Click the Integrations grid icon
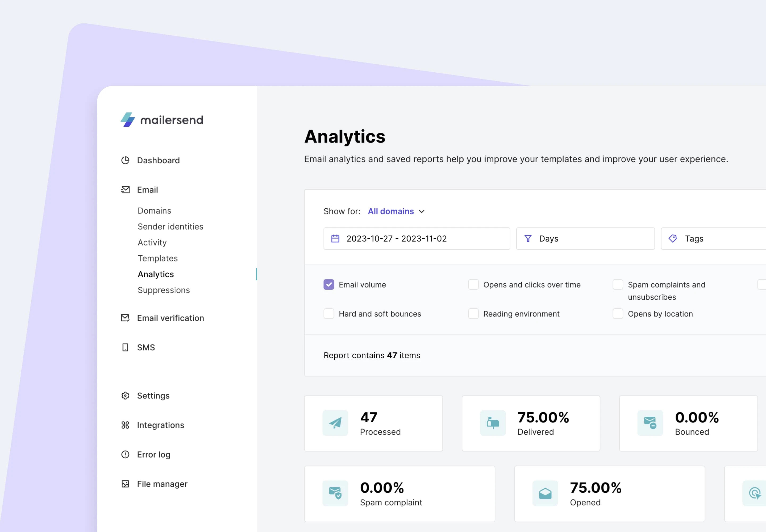 click(x=125, y=425)
